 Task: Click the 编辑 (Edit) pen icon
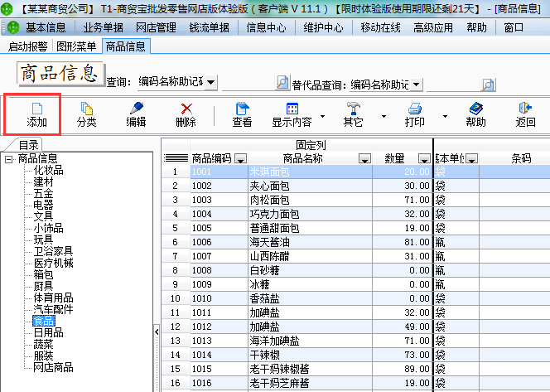[136, 109]
